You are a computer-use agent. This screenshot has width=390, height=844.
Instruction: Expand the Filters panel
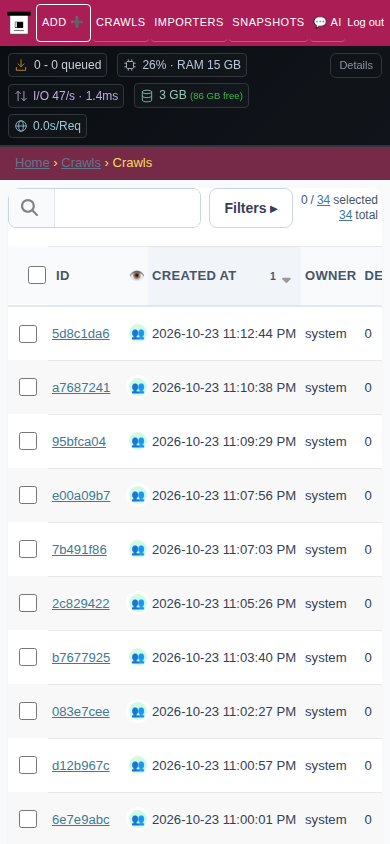pos(251,208)
